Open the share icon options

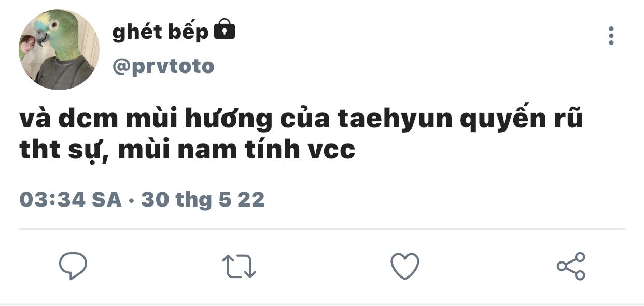click(571, 266)
